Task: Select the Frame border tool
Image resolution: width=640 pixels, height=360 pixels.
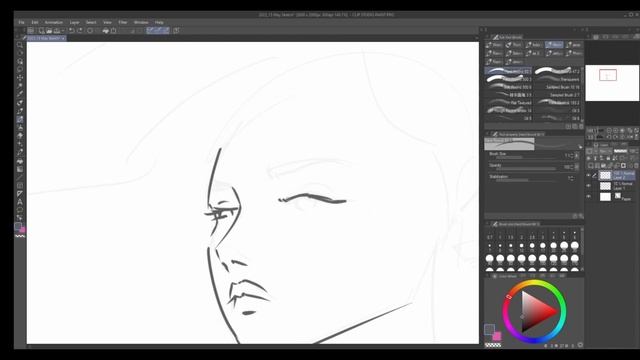Action: pos(20,186)
